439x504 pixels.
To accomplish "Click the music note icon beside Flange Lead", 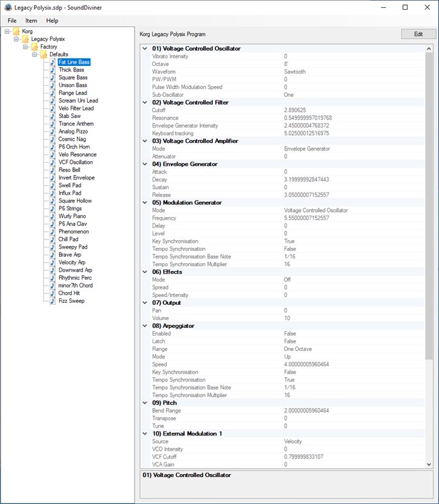I will (x=53, y=93).
